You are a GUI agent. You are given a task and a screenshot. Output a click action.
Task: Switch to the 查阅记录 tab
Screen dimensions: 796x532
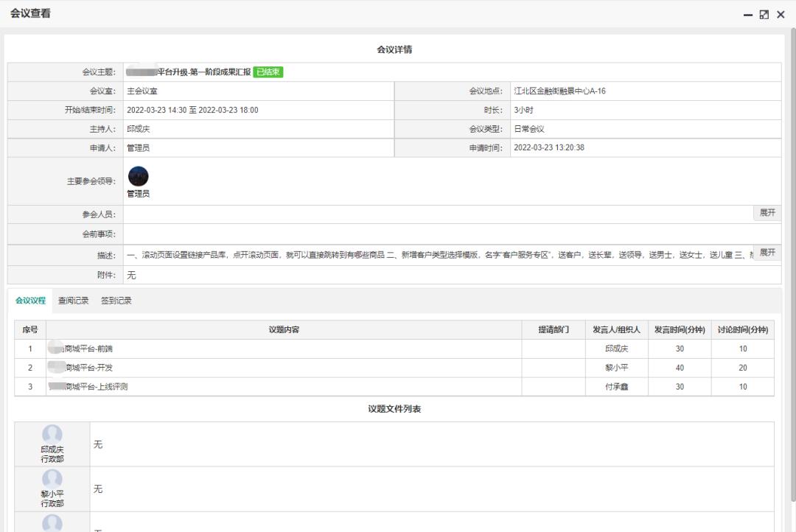pyautogui.click(x=75, y=300)
